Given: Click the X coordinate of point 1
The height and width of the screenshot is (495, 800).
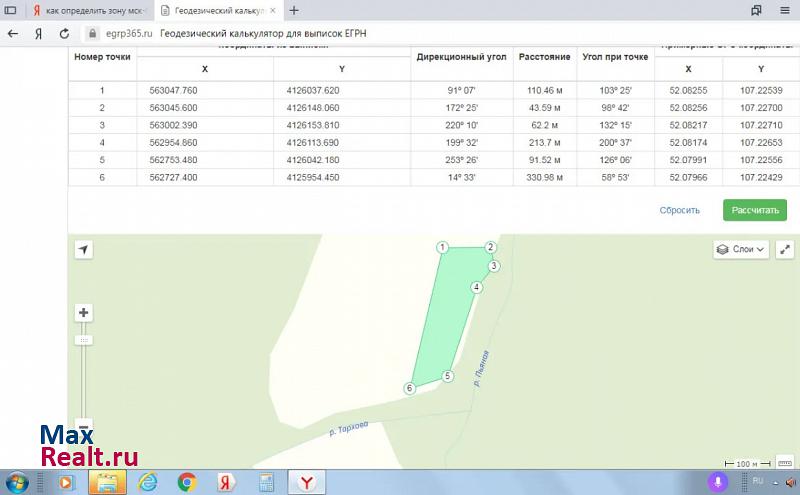Looking at the screenshot, I should click(x=174, y=90).
